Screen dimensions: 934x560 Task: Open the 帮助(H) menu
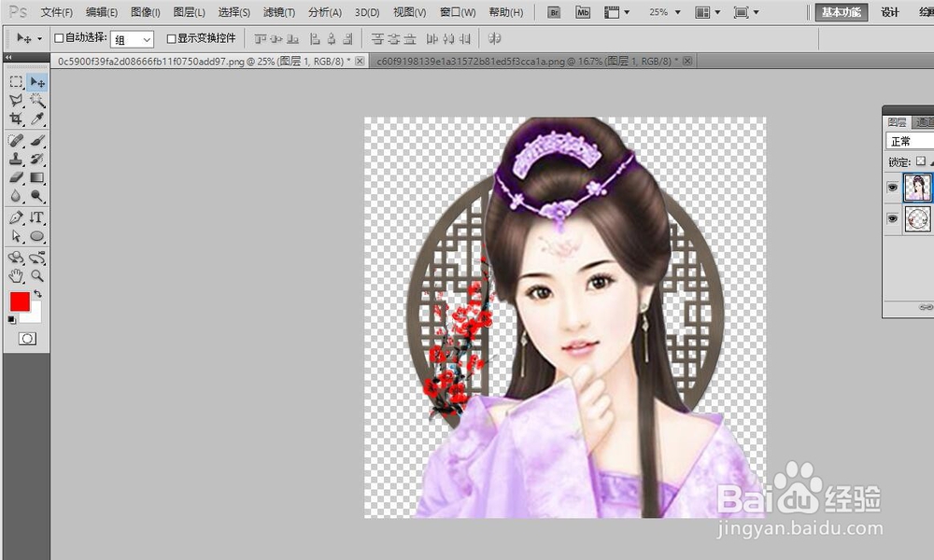(x=506, y=12)
